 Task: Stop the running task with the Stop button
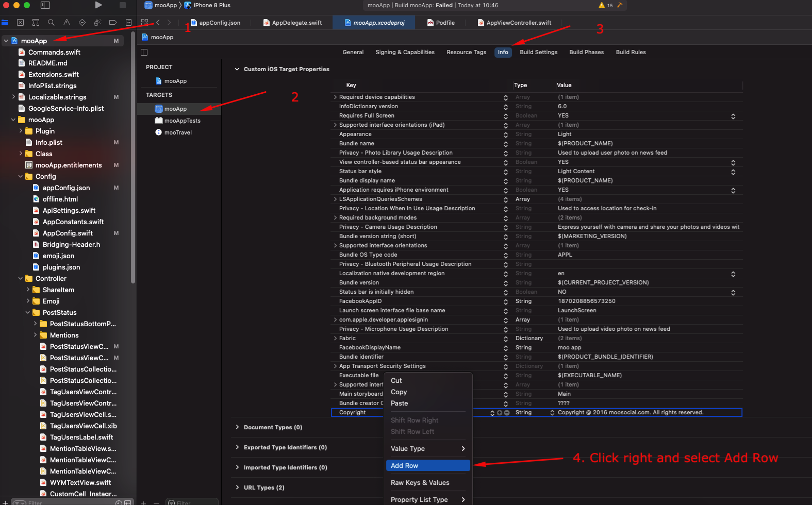click(x=123, y=5)
